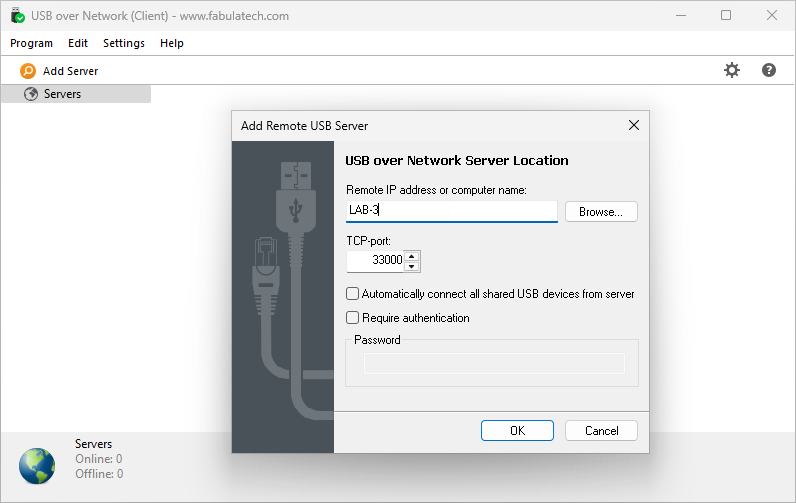Increase TCP port with up arrow
The height and width of the screenshot is (503, 796).
coord(412,256)
